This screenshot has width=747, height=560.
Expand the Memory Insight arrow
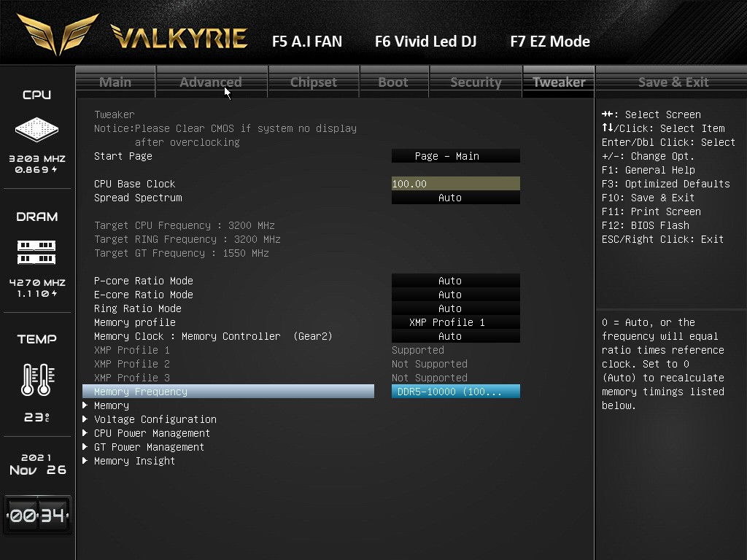click(85, 461)
